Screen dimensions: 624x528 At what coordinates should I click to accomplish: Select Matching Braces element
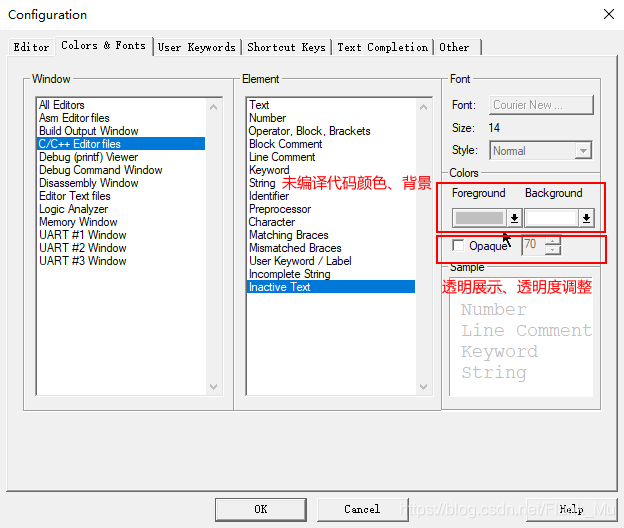tap(331, 235)
